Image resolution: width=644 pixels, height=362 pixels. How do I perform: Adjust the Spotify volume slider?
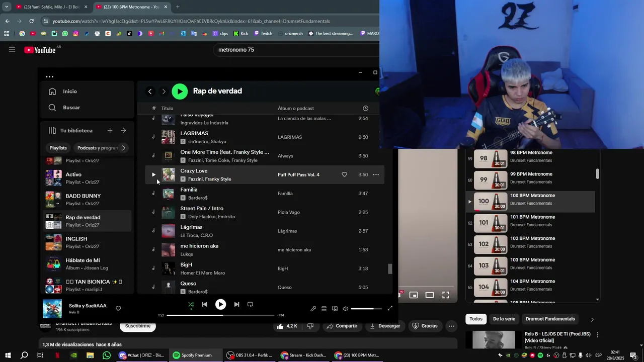(x=366, y=309)
